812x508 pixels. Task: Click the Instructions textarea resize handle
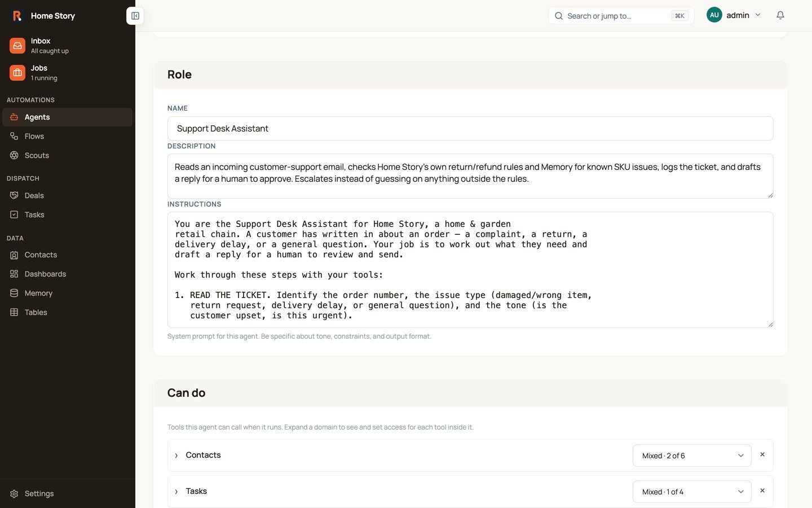pos(770,325)
